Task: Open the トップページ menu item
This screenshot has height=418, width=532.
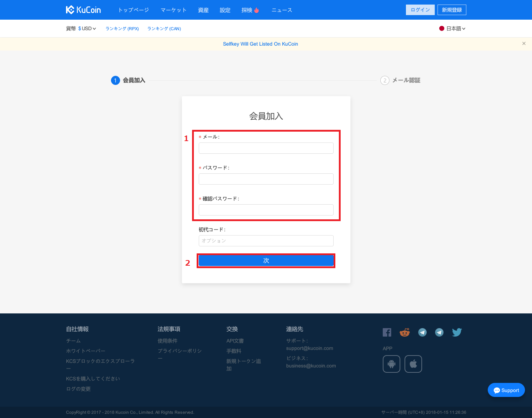Action: click(133, 10)
